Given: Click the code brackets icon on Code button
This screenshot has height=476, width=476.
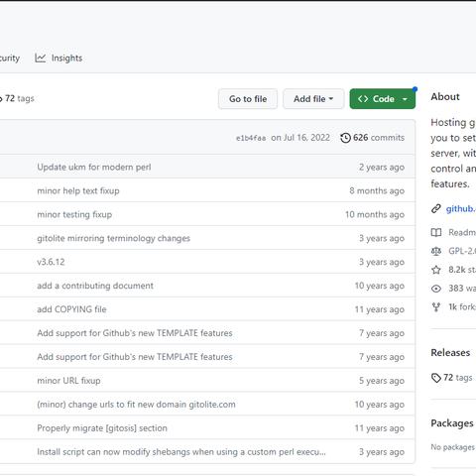Looking at the screenshot, I should pyautogui.click(x=363, y=99).
